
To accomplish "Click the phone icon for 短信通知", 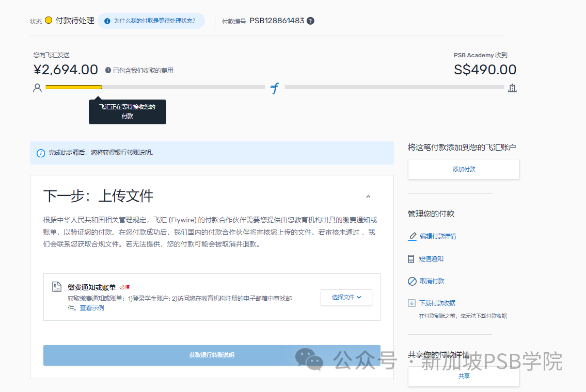I will (x=411, y=259).
